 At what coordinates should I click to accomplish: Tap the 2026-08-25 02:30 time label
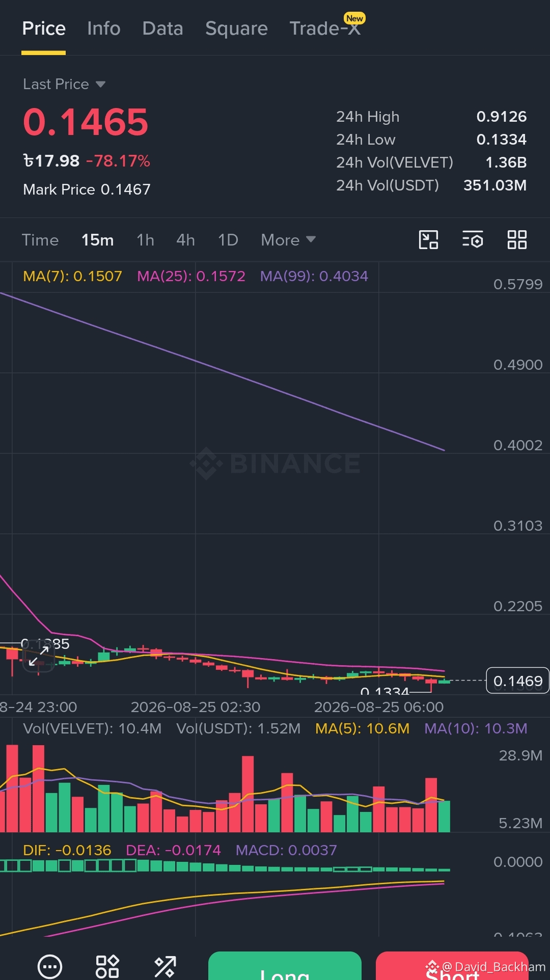196,707
